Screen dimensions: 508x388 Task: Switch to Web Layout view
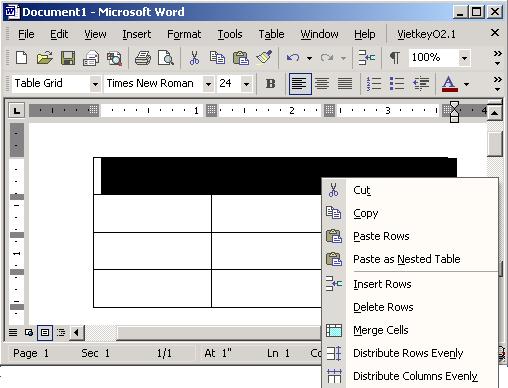[x=29, y=332]
